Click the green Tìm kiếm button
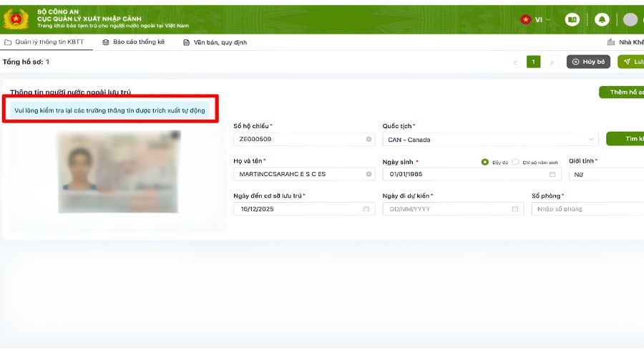 tap(625, 139)
